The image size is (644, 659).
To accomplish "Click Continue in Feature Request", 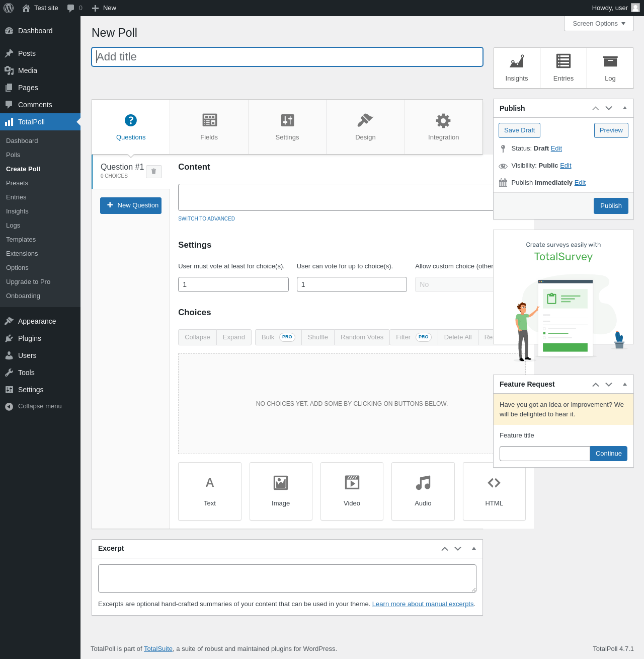I will pyautogui.click(x=609, y=454).
